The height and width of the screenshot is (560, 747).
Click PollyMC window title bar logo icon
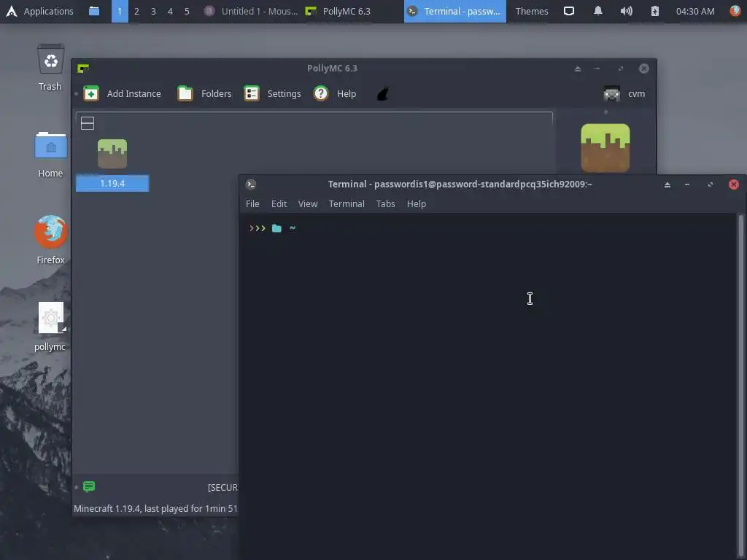(x=83, y=69)
